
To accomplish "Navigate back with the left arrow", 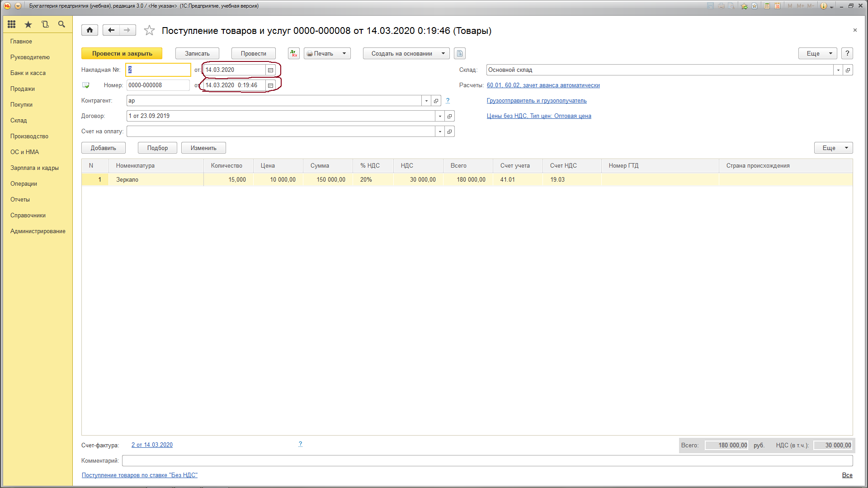I will click(x=111, y=30).
